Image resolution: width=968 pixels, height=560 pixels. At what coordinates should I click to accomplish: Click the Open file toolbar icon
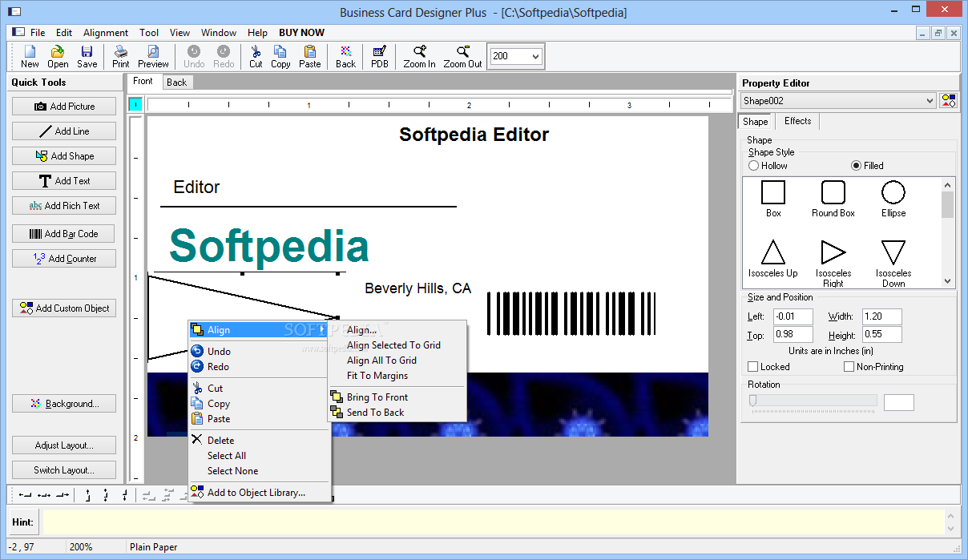[58, 57]
